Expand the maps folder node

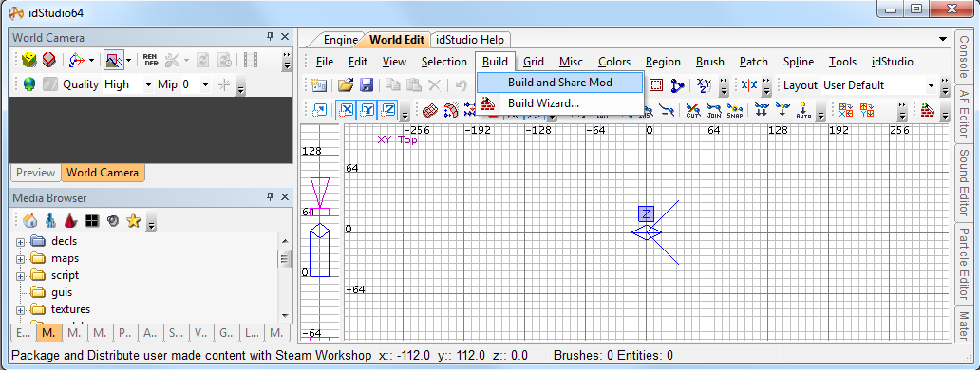[20, 258]
